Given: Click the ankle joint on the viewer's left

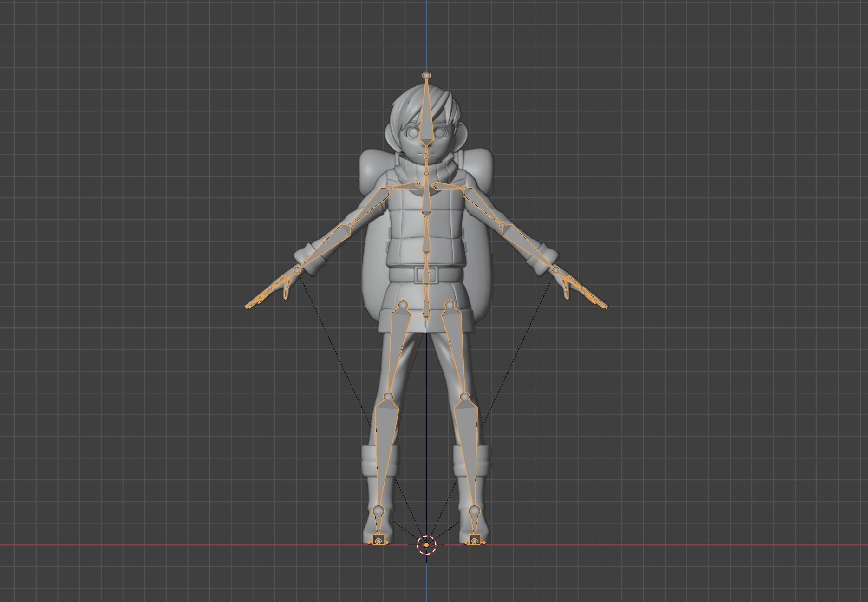Looking at the screenshot, I should click(379, 510).
